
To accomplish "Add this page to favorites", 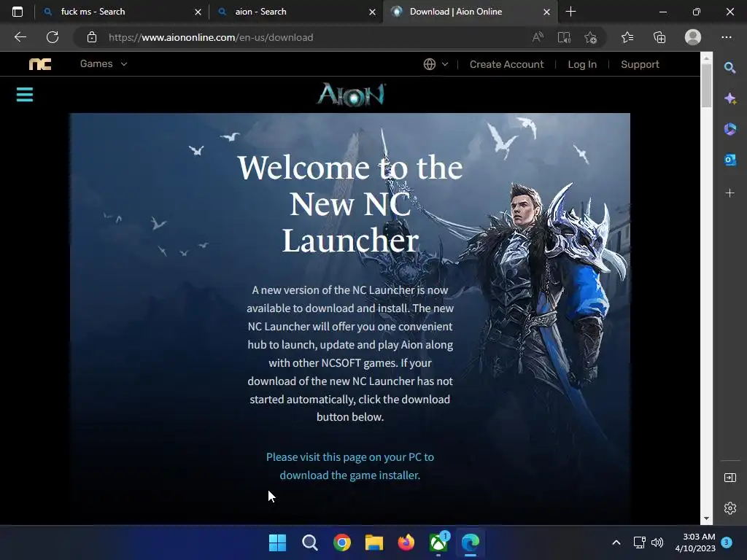I will (x=590, y=37).
